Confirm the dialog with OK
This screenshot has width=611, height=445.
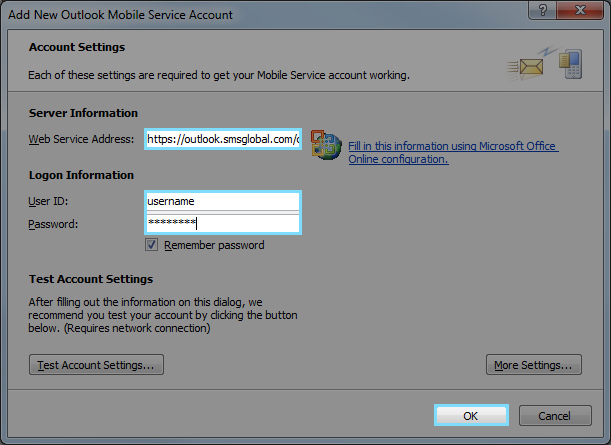471,415
